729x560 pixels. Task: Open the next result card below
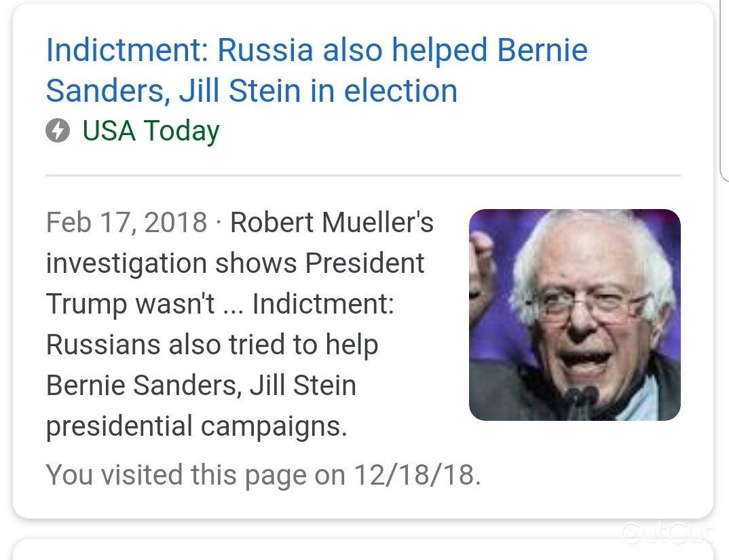click(363, 550)
